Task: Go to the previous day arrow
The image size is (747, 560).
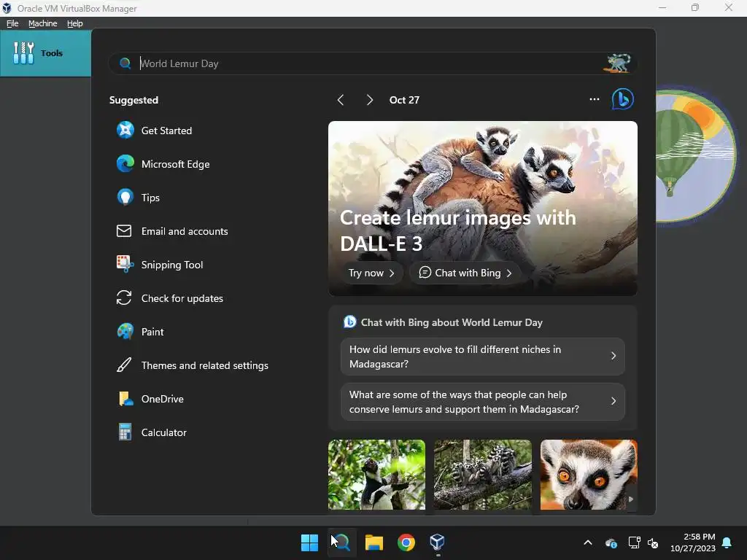Action: [340, 99]
